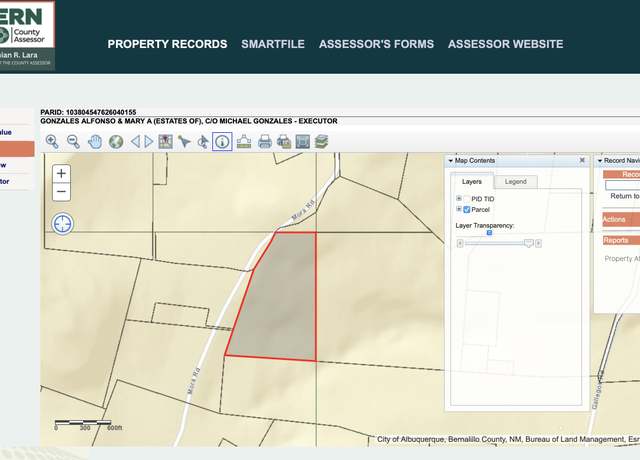Choose the select-by-pointer arrow tool

coord(184,142)
